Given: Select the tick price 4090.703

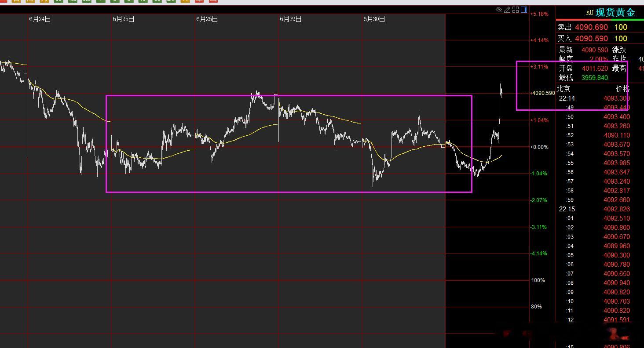Looking at the screenshot, I should pos(617,301).
